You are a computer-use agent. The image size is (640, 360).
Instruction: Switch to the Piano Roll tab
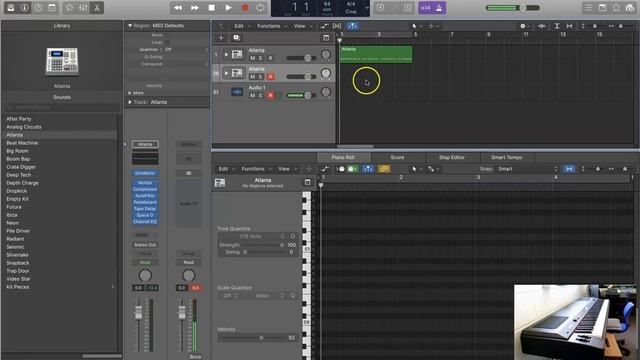click(x=343, y=158)
